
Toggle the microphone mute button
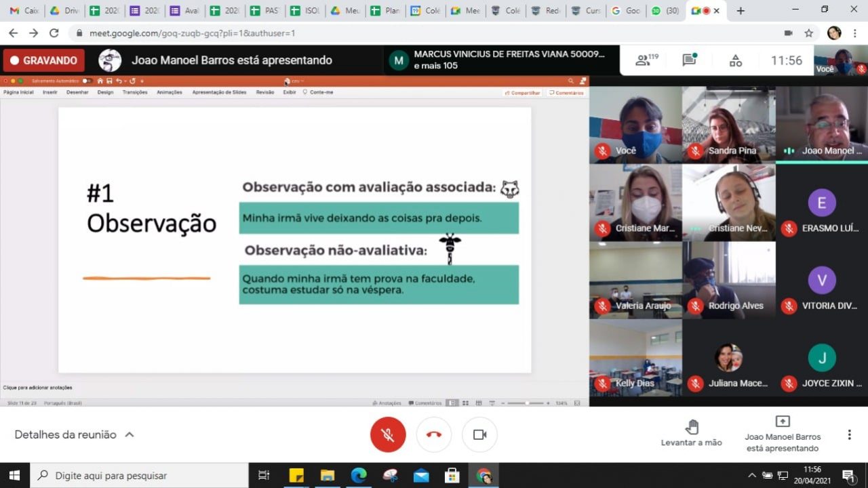click(388, 434)
